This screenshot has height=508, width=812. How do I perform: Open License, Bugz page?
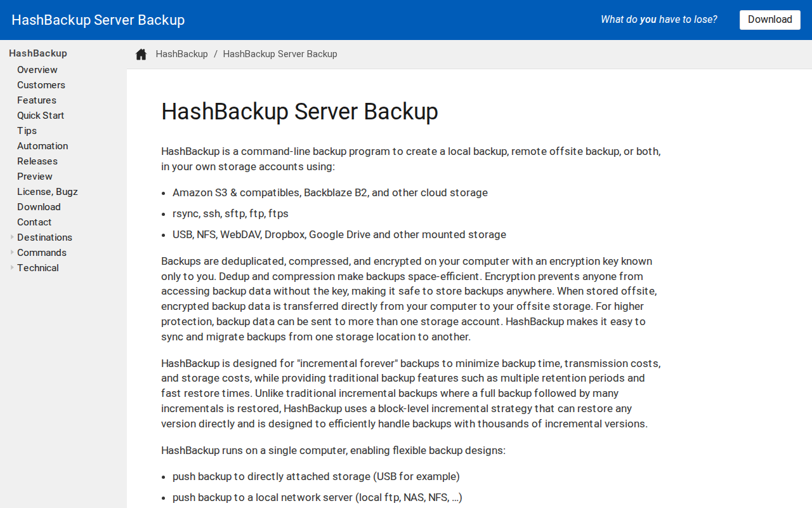click(x=48, y=192)
